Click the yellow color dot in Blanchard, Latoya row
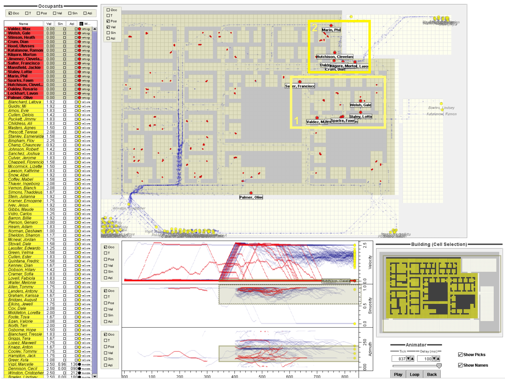 (x=79, y=102)
